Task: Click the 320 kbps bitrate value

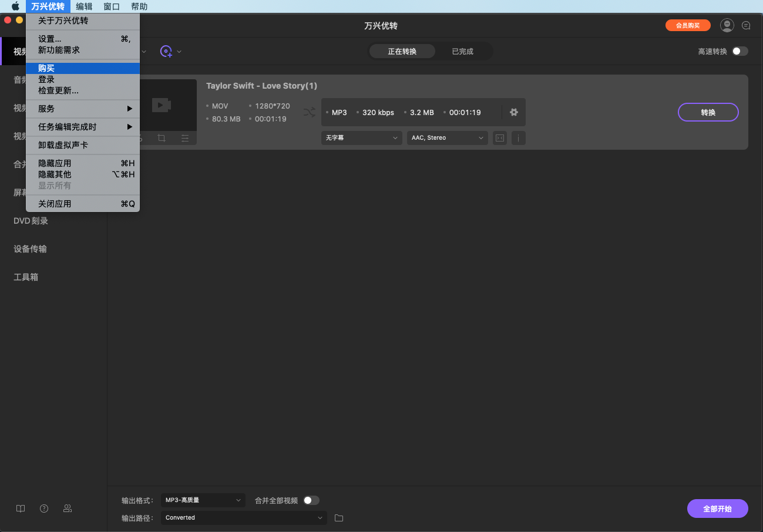Action: pos(378,112)
